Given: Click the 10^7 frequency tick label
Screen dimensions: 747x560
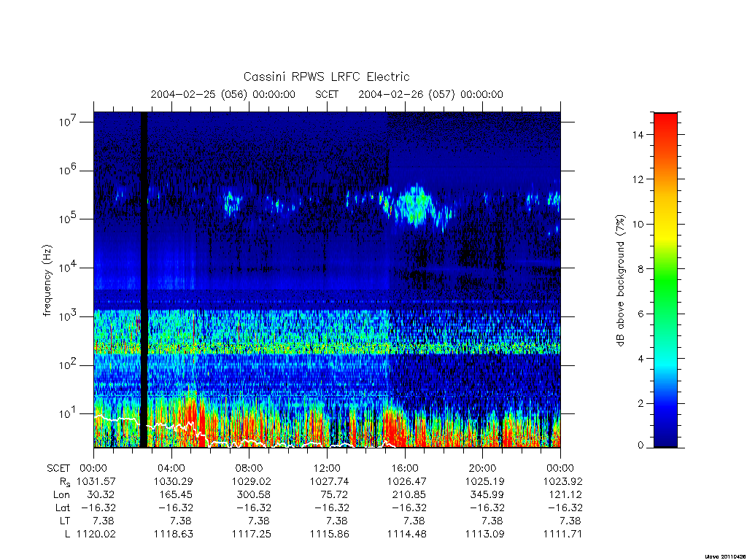Looking at the screenshot, I should pos(68,122).
